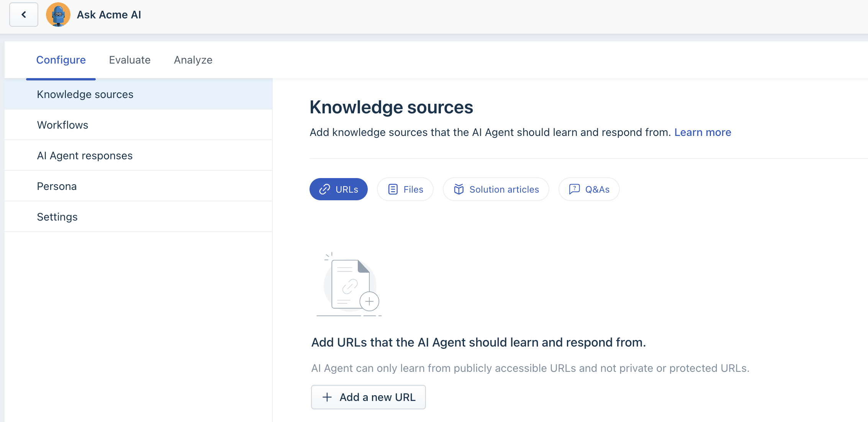Open Settings in the sidebar
This screenshot has width=868, height=422.
coord(57,217)
